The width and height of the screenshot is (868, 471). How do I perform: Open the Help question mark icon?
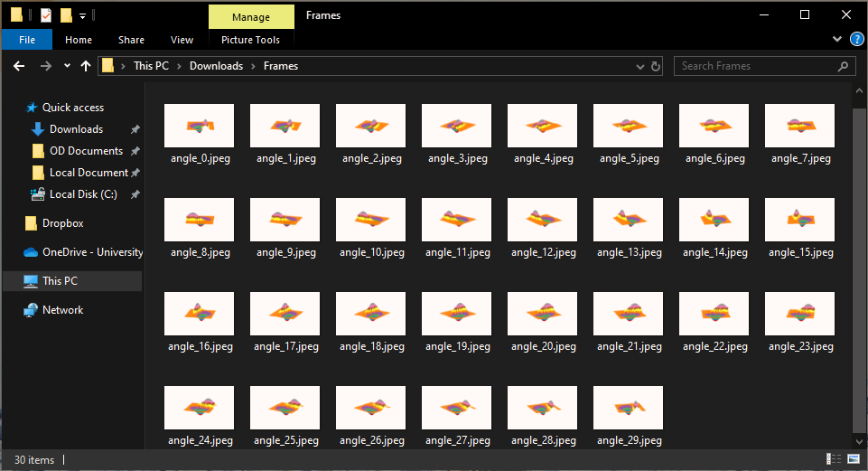tap(857, 40)
